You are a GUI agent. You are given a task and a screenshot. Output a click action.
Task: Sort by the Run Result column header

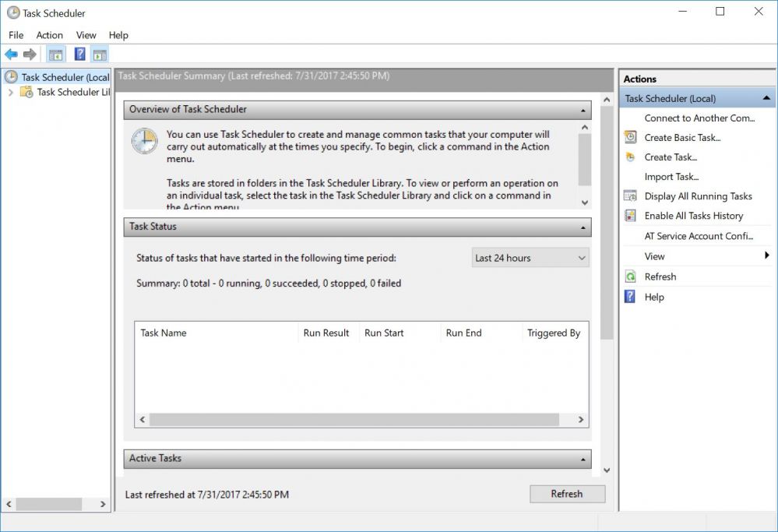coord(326,333)
